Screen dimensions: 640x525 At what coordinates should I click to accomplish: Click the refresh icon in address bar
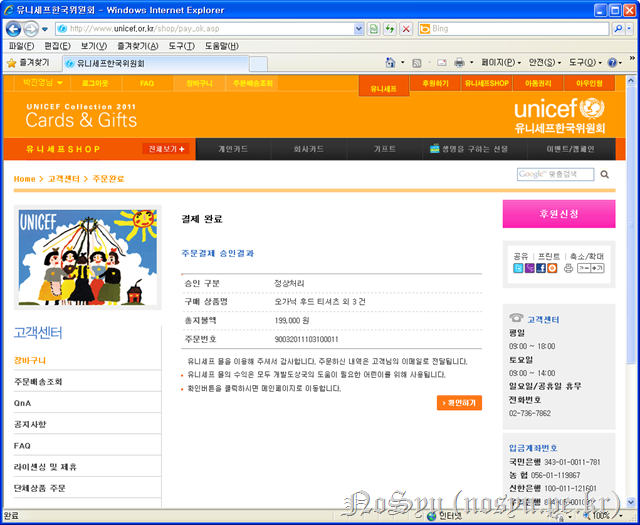390,29
